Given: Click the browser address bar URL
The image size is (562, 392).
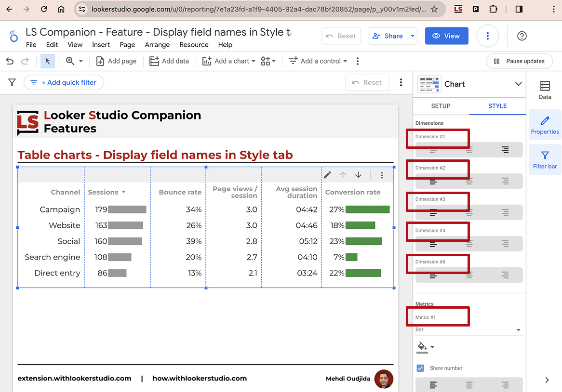Looking at the screenshot, I should (258, 9).
